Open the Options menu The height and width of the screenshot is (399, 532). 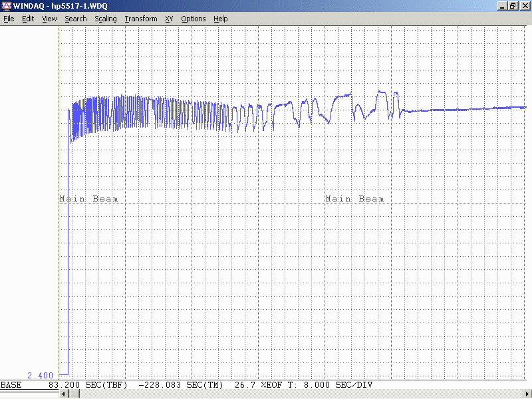click(x=194, y=19)
